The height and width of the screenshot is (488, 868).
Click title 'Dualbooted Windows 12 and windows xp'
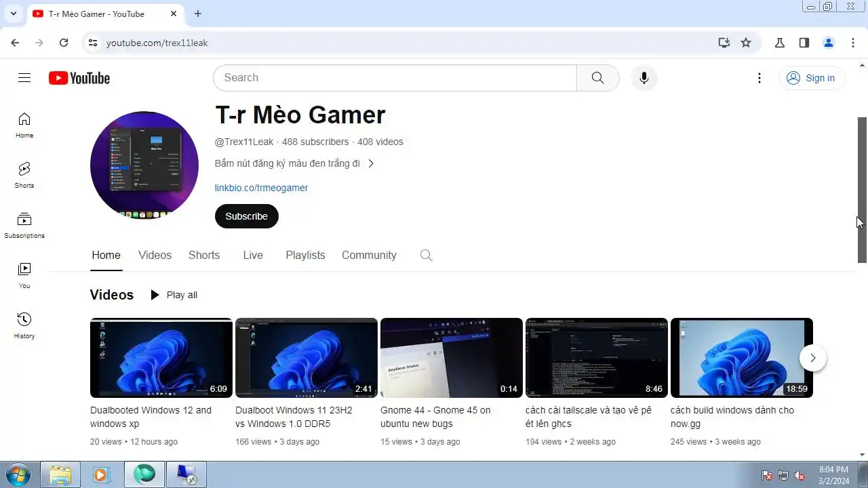point(151,417)
